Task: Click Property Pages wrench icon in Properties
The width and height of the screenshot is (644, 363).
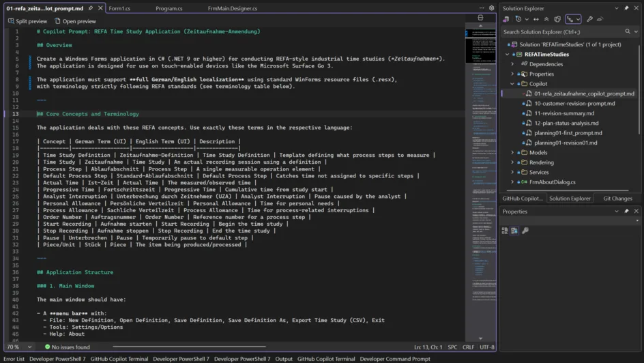Action: pyautogui.click(x=525, y=231)
